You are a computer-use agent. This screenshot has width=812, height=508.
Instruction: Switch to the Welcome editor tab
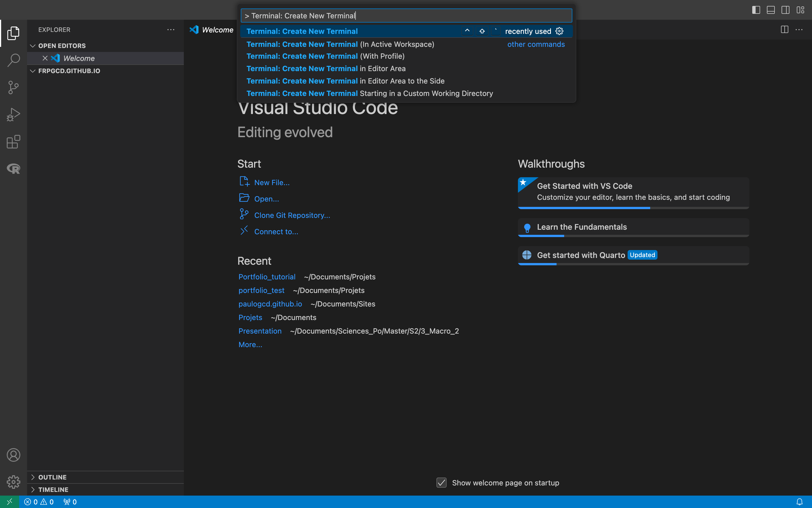coord(211,30)
